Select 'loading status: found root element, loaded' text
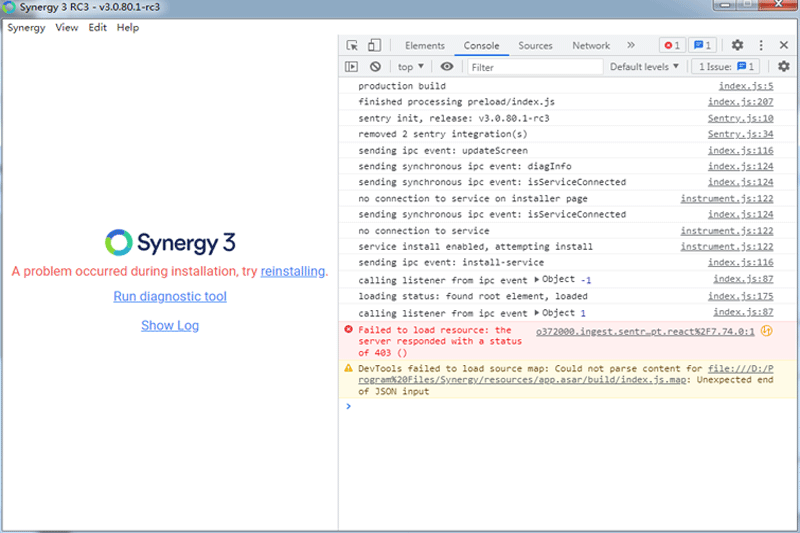The height and width of the screenshot is (533, 800). [x=472, y=296]
